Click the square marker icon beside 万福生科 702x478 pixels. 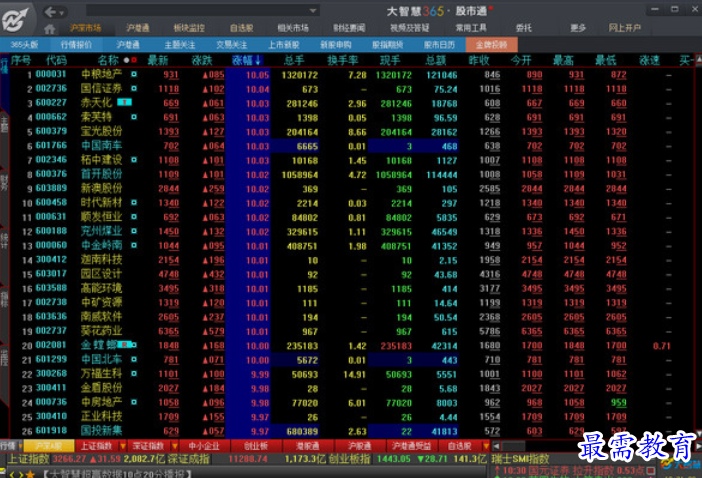134,374
